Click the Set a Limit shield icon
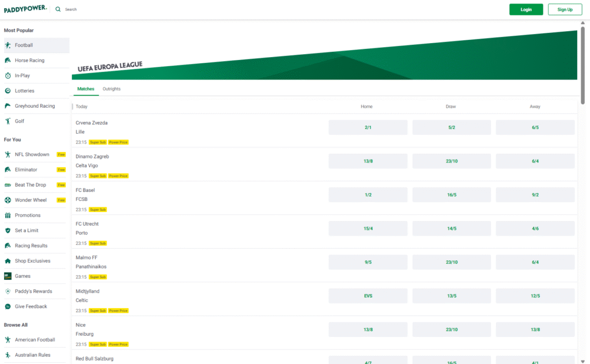This screenshot has width=590, height=364. pos(8,230)
